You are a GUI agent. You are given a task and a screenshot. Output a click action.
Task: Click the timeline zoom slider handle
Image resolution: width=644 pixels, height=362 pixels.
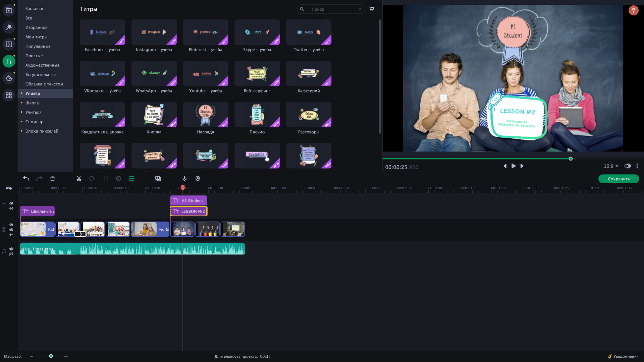coord(51,356)
